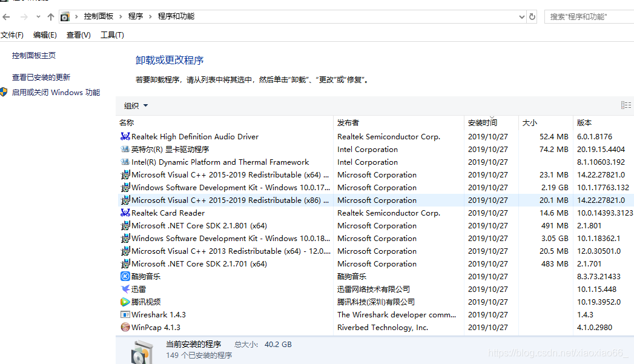Sort by the 安装时间 column header
Viewport: 634px width, 364px height.
pos(483,122)
